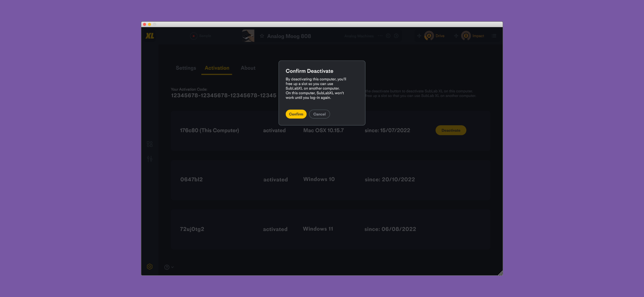Open the About tab
The height and width of the screenshot is (297, 644).
click(248, 68)
